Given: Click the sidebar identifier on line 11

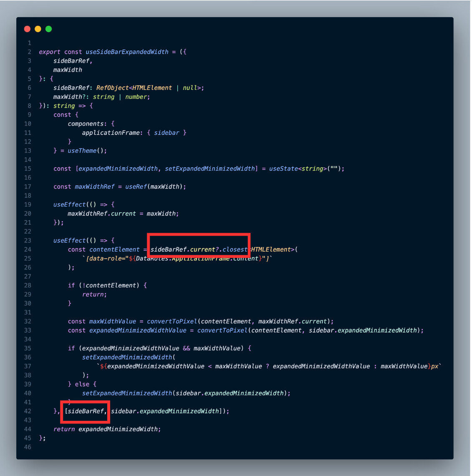Looking at the screenshot, I should pos(166,133).
